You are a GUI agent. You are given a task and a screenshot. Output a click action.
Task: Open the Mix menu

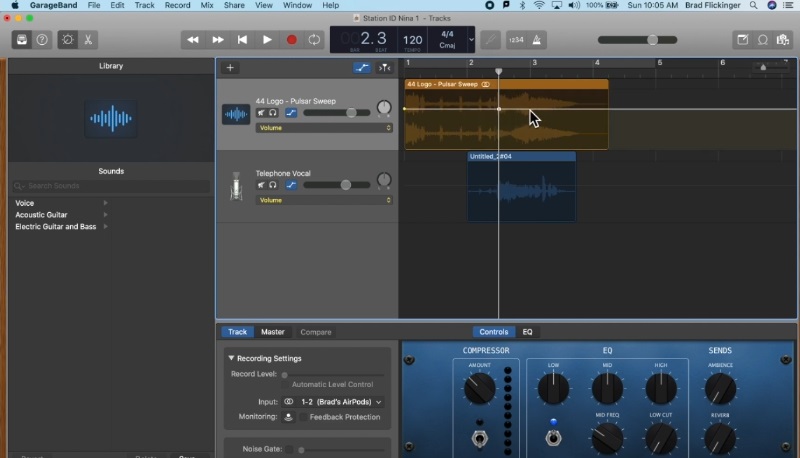[x=207, y=5]
